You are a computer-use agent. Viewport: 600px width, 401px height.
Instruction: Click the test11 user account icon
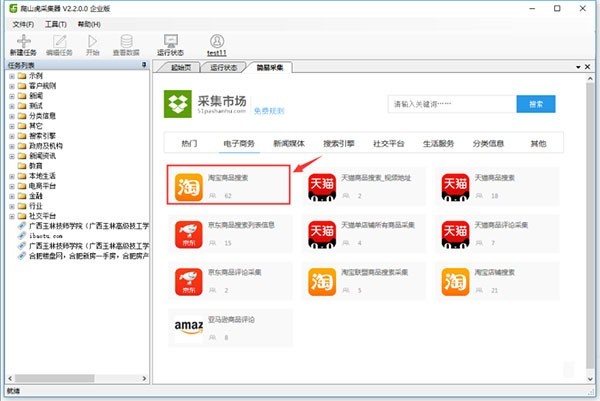(x=217, y=41)
